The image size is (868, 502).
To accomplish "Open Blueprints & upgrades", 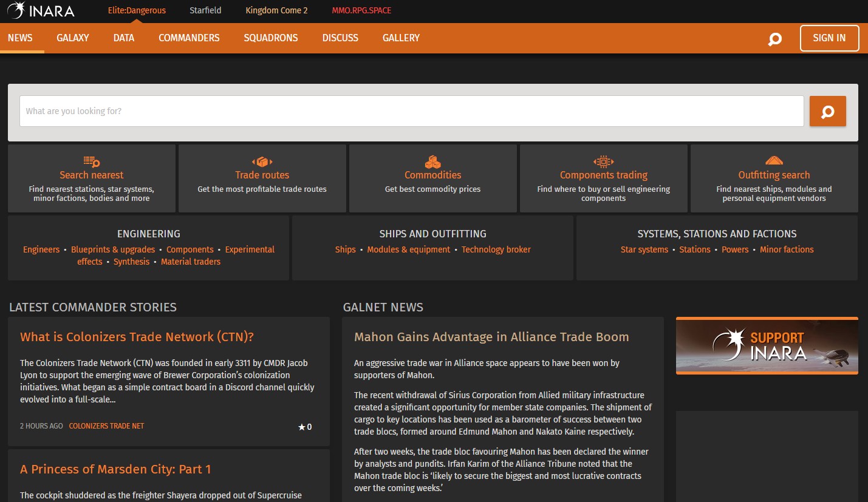I will pos(113,249).
